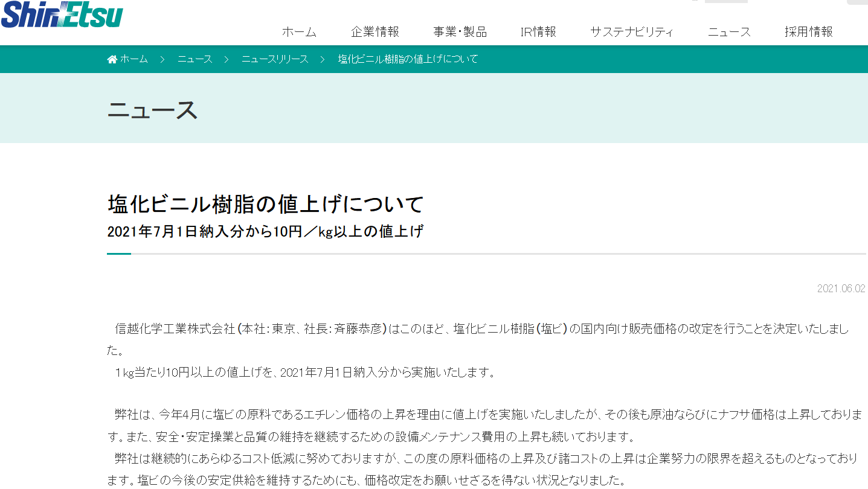This screenshot has height=489, width=868.
Task: Click the Shin-Etsu logo
Action: coord(62,14)
